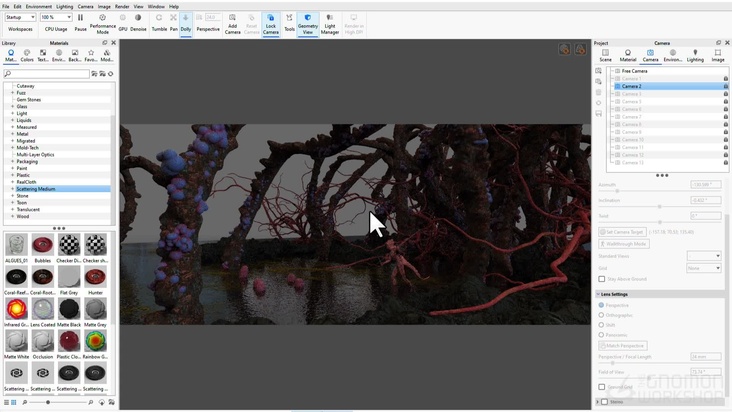Adjust the library thumbnail size slider
The height and width of the screenshot is (412, 732).
pos(48,402)
